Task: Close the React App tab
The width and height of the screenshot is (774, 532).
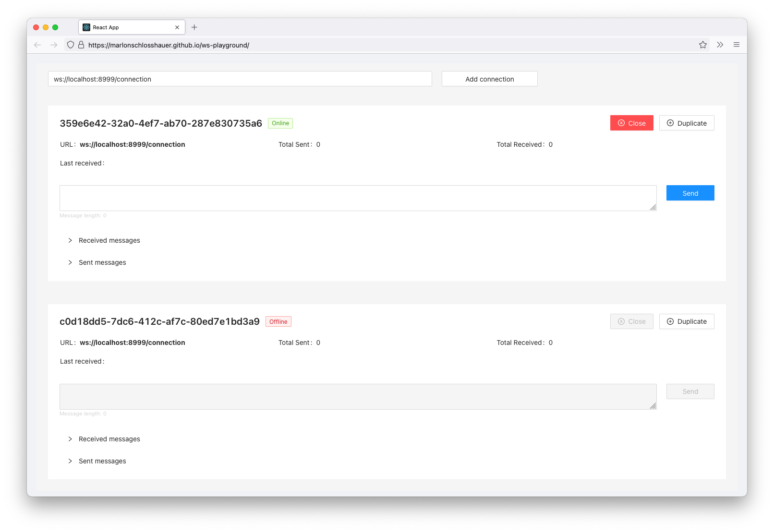Action: pyautogui.click(x=177, y=27)
